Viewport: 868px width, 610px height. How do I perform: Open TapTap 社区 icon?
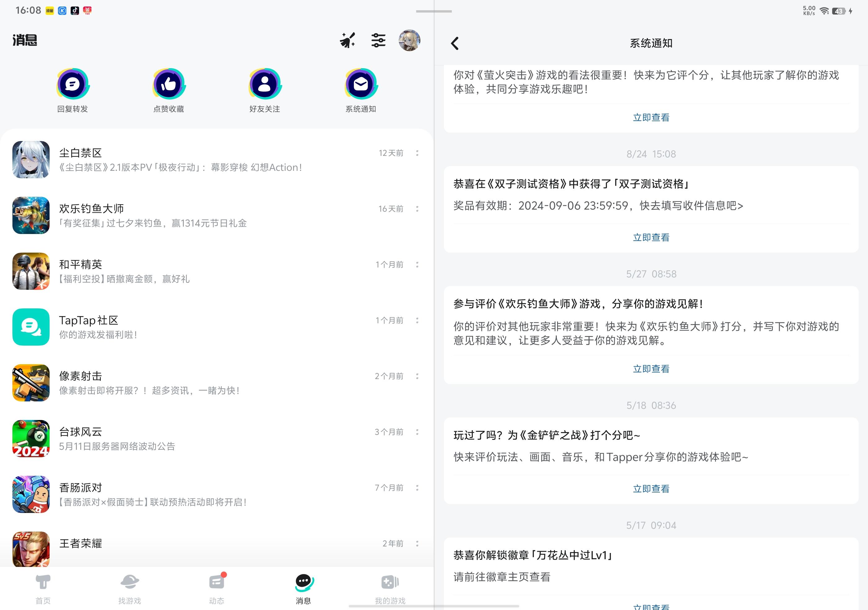coord(31,327)
